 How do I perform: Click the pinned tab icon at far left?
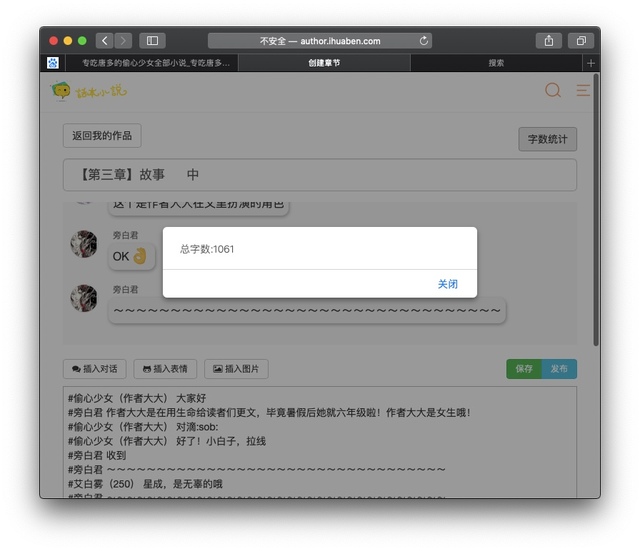point(53,63)
